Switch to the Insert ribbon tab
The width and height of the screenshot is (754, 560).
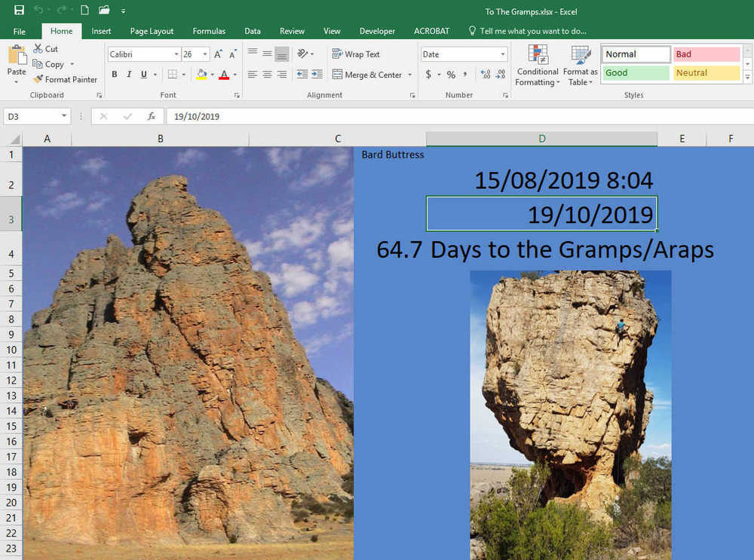(x=101, y=31)
